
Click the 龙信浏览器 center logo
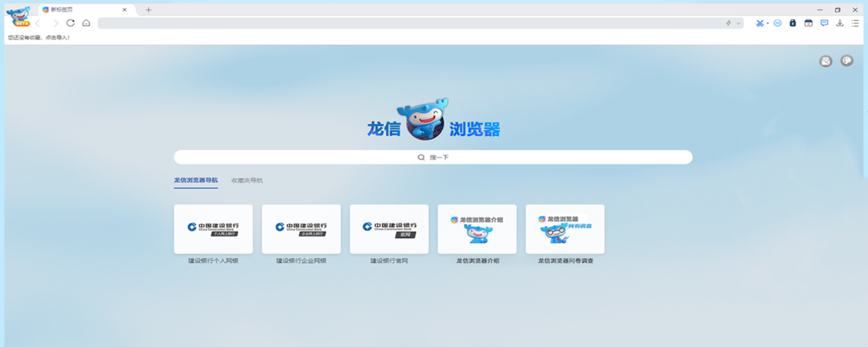(x=434, y=120)
